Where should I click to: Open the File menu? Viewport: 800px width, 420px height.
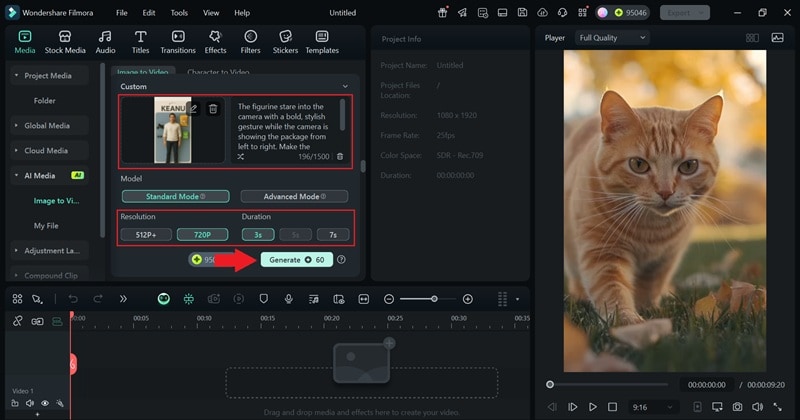pyautogui.click(x=121, y=13)
